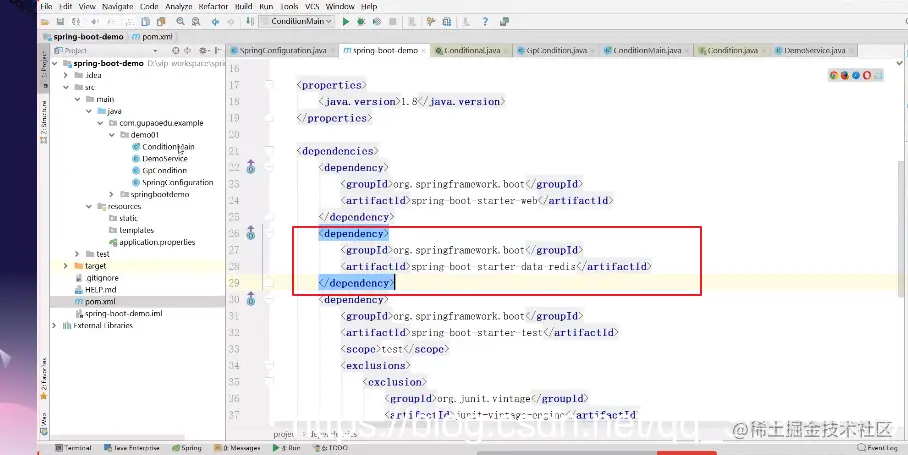Open the 0: Messages tool window
This screenshot has width=908, height=455.
click(237, 448)
